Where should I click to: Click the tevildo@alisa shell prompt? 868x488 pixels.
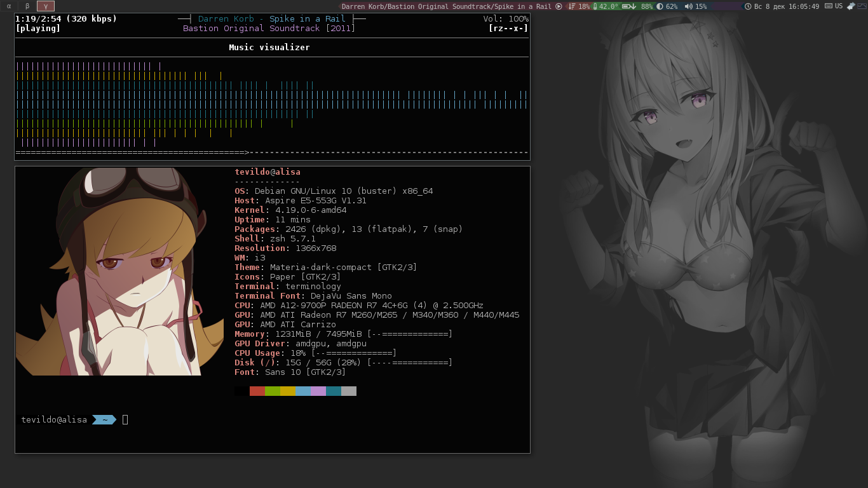point(54,420)
